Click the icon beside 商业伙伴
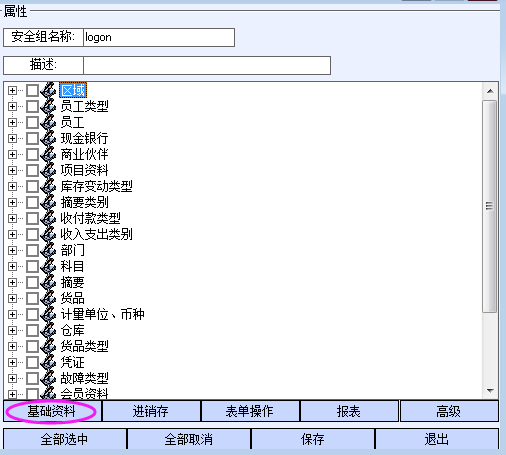This screenshot has width=506, height=455. 48,154
